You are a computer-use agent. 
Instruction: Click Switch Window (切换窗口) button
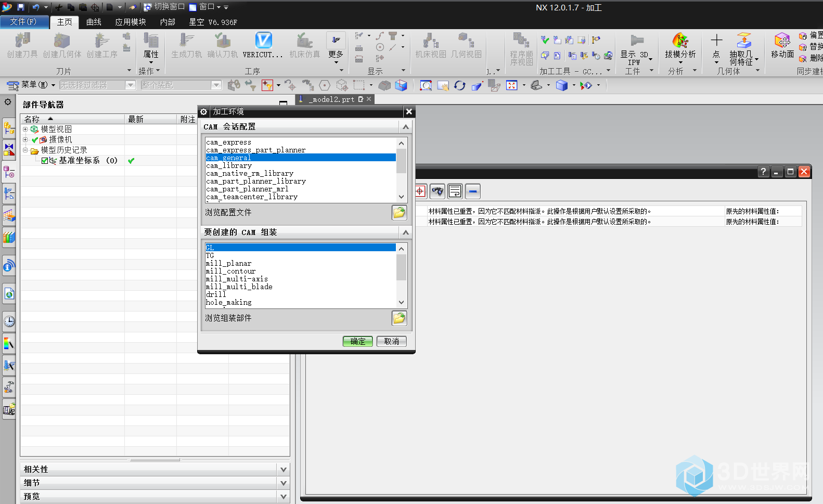[x=164, y=7]
